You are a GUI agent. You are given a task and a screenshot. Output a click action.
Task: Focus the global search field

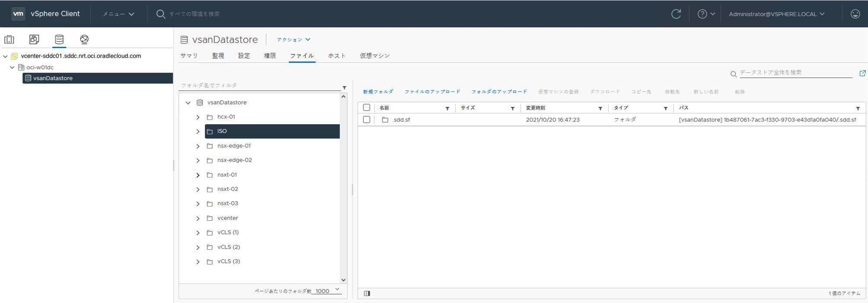[x=195, y=14]
